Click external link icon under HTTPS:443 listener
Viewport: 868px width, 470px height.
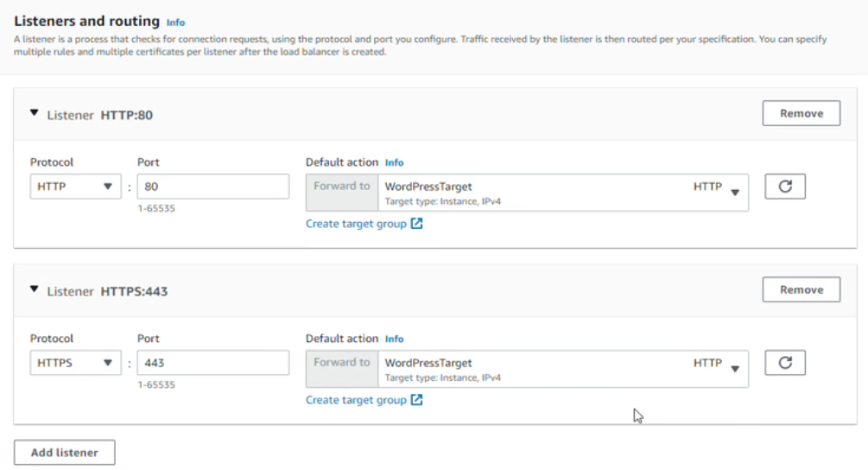click(x=417, y=400)
